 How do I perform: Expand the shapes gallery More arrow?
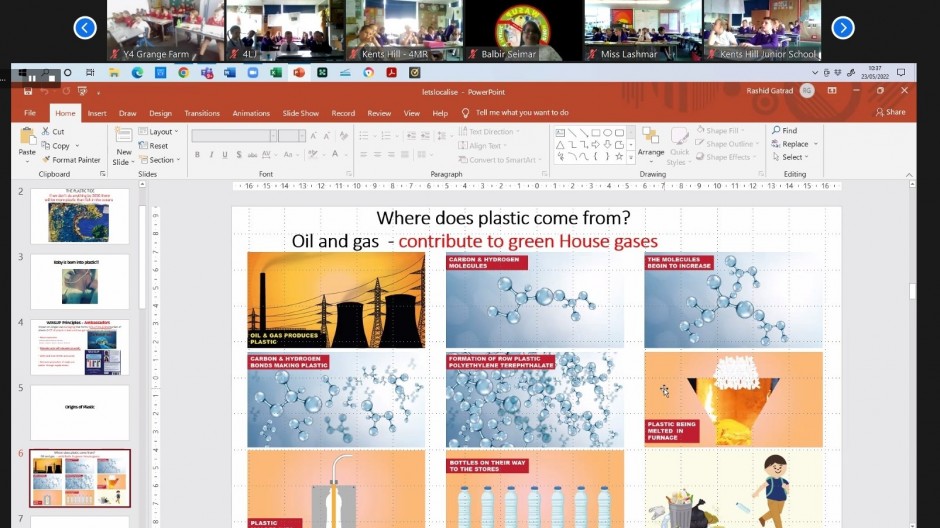631,157
